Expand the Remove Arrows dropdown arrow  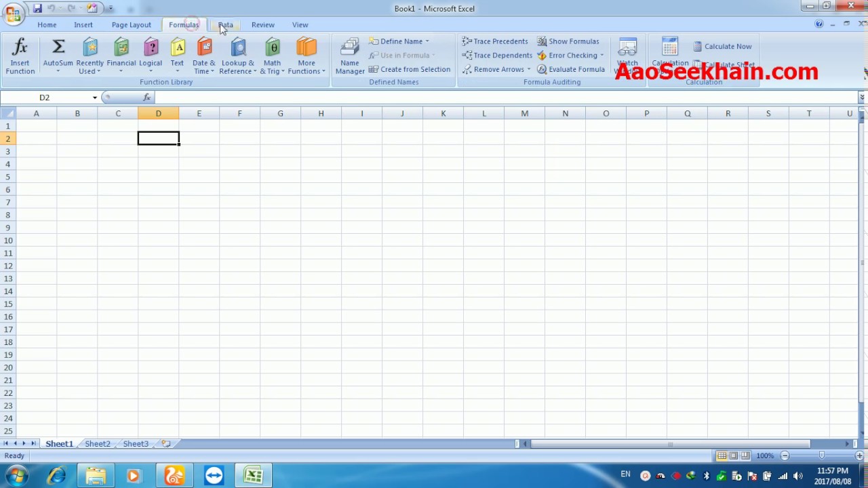[528, 69]
